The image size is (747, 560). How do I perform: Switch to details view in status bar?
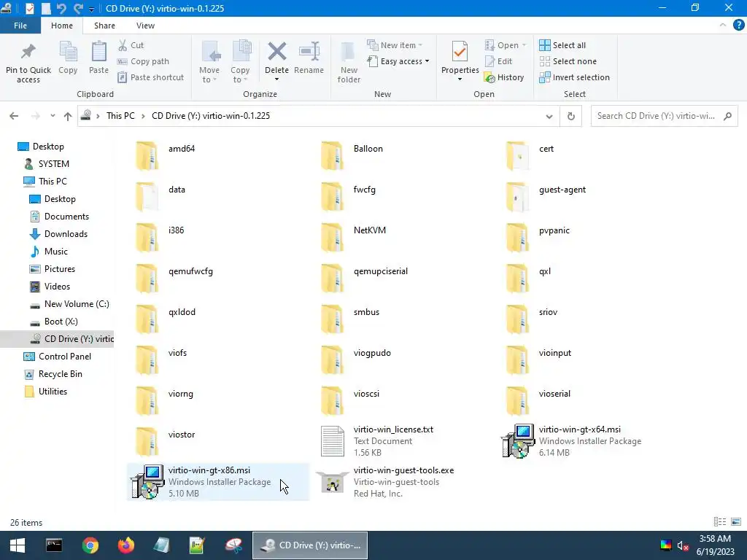point(720,522)
